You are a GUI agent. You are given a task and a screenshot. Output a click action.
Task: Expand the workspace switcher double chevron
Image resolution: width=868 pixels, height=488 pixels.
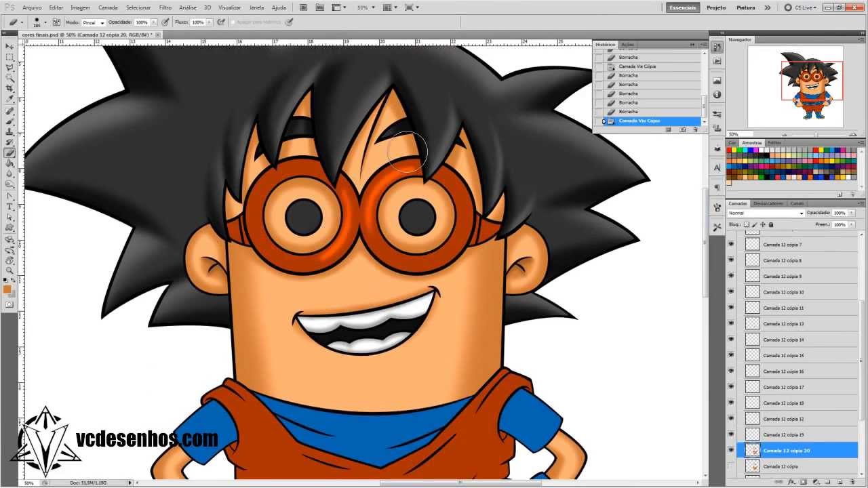pyautogui.click(x=768, y=7)
